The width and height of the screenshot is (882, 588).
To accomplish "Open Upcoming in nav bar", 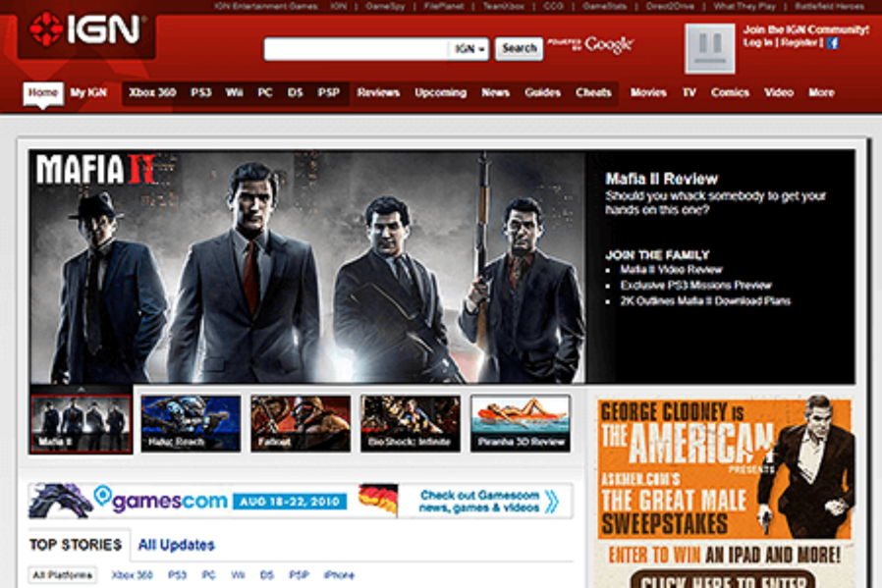I will [x=440, y=92].
